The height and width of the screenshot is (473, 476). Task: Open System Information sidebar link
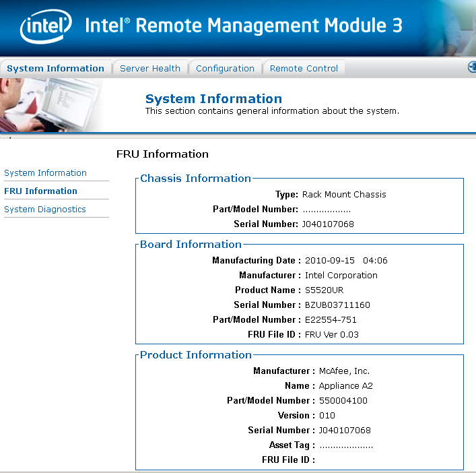45,173
